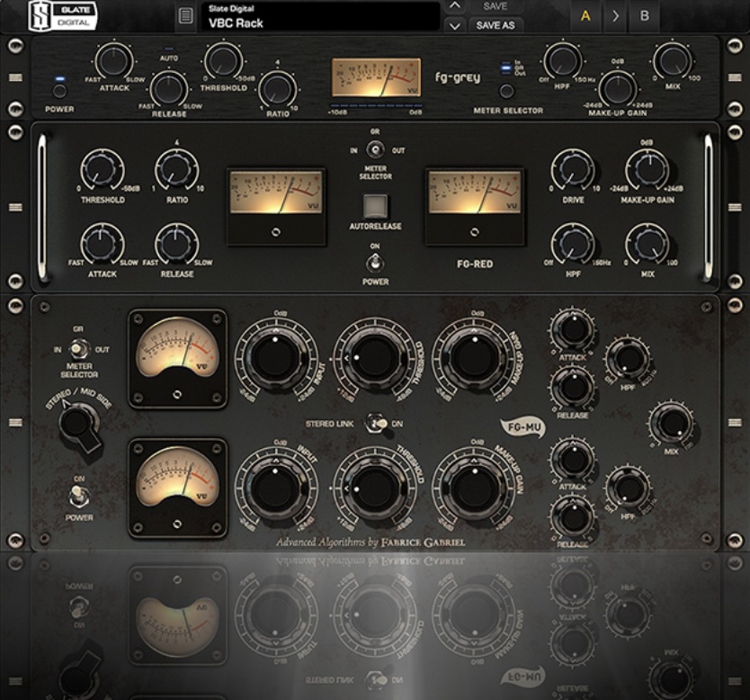This screenshot has height=700, width=750.
Task: Flip the FG-Red POWER switch
Action: [376, 263]
